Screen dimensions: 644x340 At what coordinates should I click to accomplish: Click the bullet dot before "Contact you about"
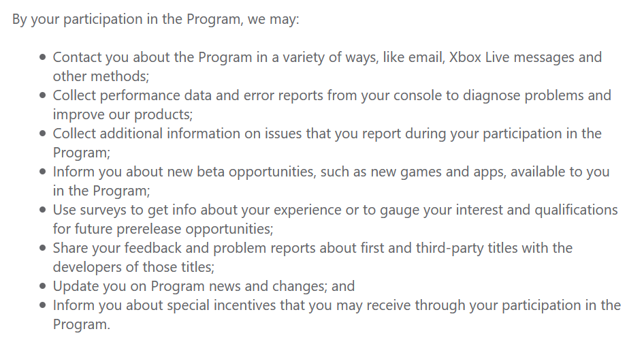click(44, 58)
